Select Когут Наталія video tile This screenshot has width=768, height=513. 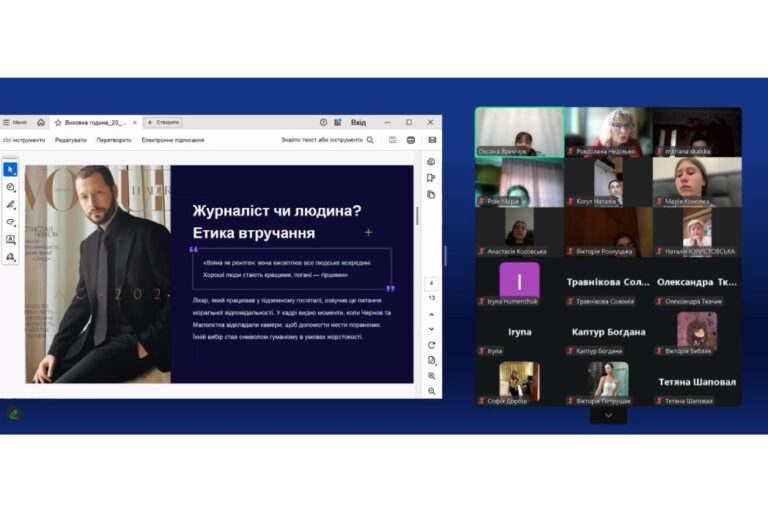[608, 182]
